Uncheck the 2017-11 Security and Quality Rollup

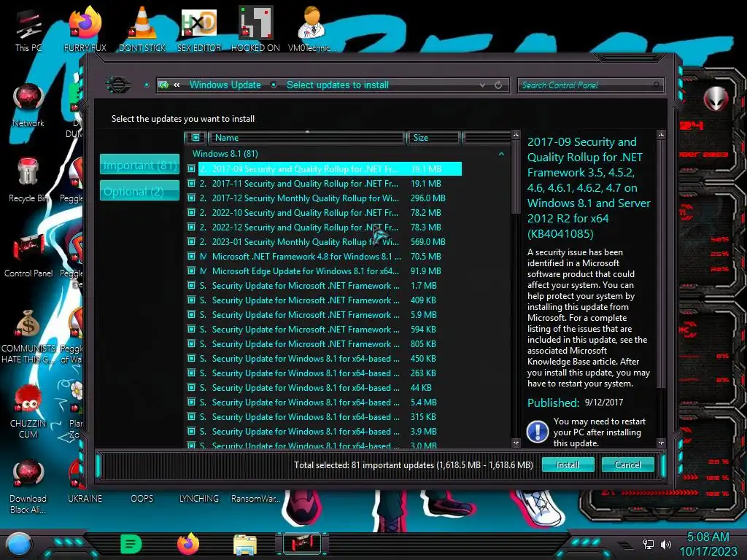pyautogui.click(x=191, y=183)
